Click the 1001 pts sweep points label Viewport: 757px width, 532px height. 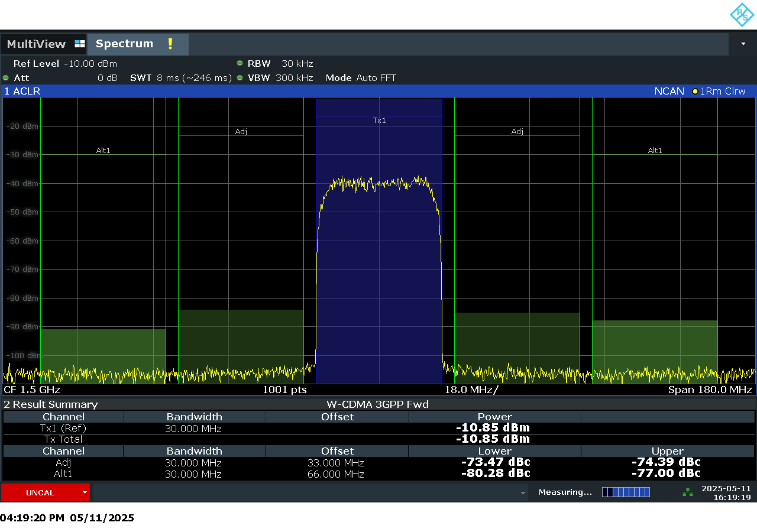[284, 390]
